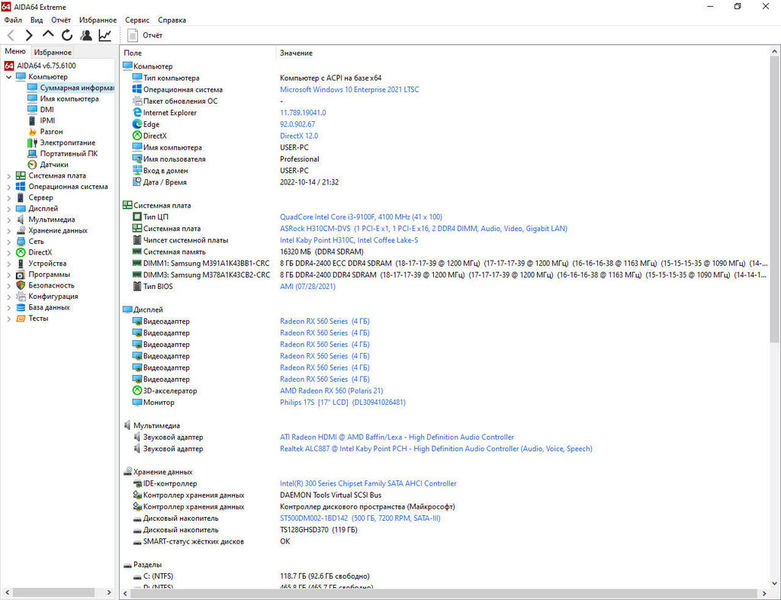Click the DMI tree item icon

32,110
